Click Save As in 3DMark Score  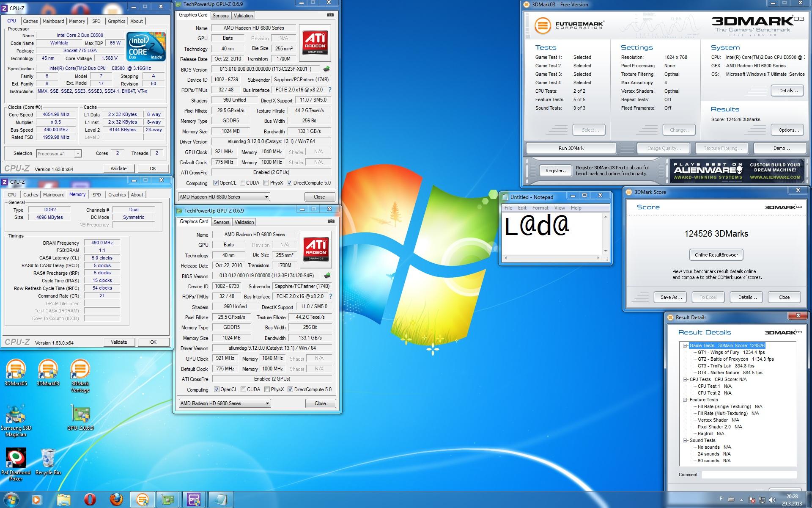(671, 297)
